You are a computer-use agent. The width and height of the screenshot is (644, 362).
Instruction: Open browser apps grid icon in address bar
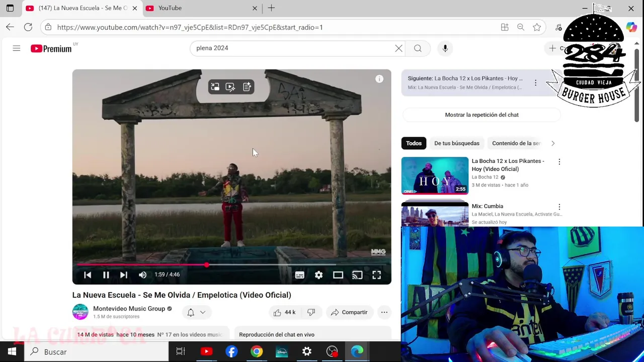coord(505,27)
